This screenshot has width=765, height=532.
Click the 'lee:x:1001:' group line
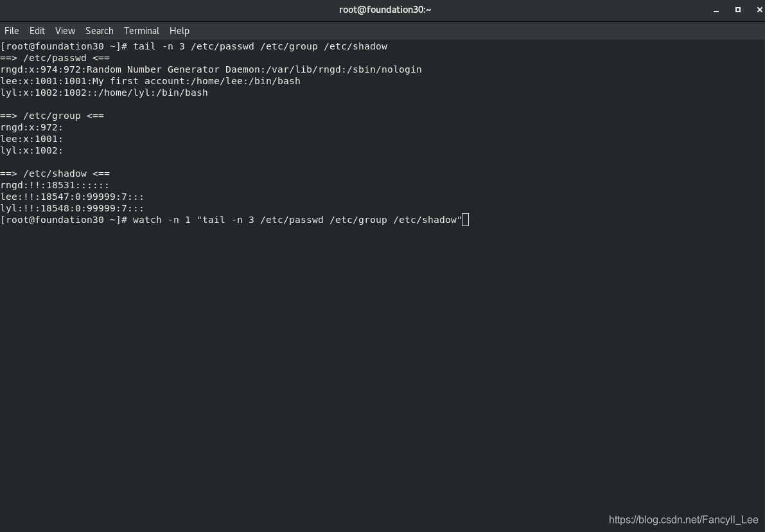point(31,139)
